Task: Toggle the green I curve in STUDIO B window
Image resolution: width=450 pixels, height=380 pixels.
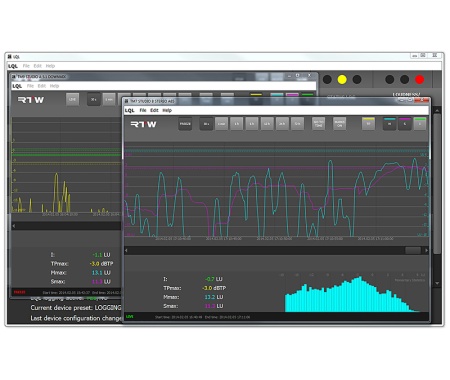Action: [x=420, y=124]
